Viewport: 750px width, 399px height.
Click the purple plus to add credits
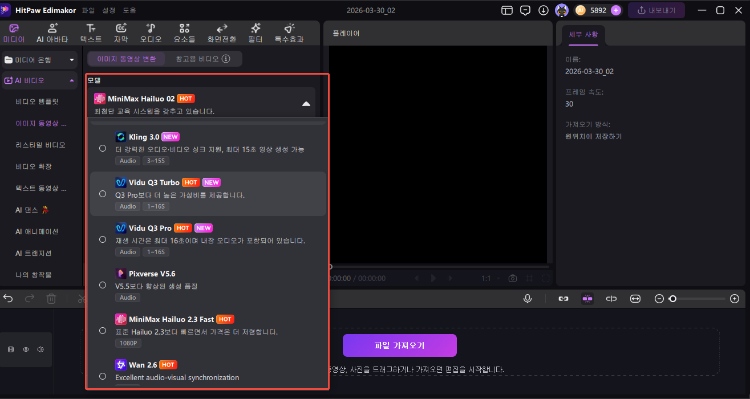[616, 10]
